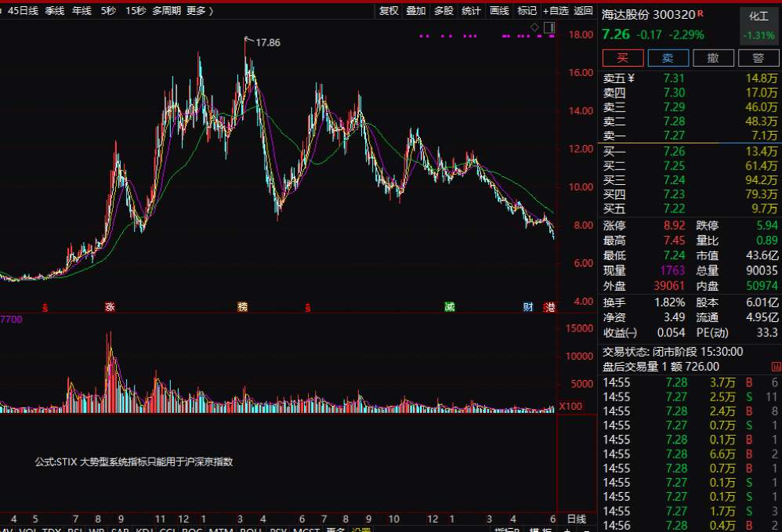This screenshot has height=532, width=782.
Task: Click the red R badge next to stock code
Action: click(700, 14)
